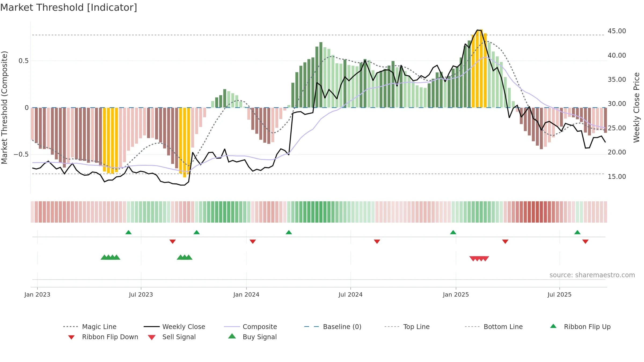Click the green flip-up triangle before Jul 2023
The width and height of the screenshot is (644, 362).
(x=129, y=232)
